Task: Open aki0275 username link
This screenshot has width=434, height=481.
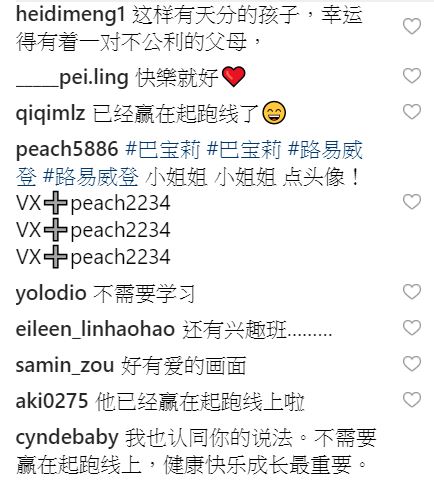Action: point(52,401)
